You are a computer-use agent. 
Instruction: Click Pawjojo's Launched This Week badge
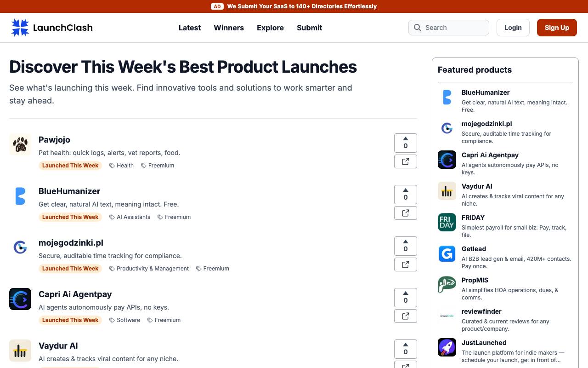(x=70, y=166)
